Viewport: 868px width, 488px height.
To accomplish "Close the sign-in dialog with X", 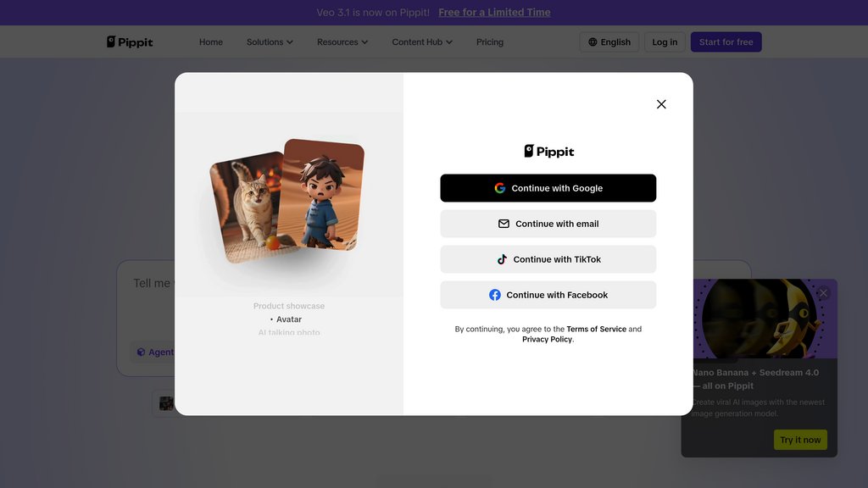I will [661, 104].
